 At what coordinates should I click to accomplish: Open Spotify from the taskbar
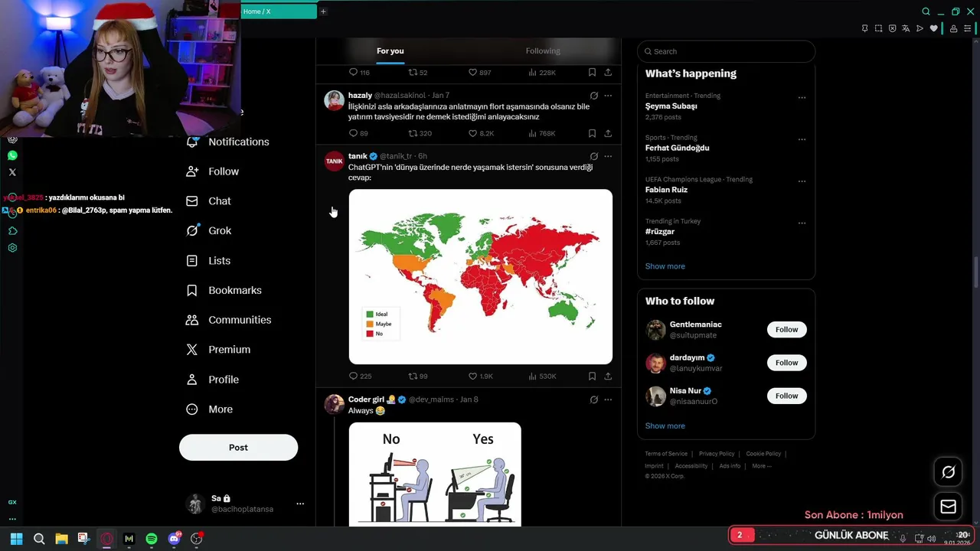pyautogui.click(x=152, y=539)
